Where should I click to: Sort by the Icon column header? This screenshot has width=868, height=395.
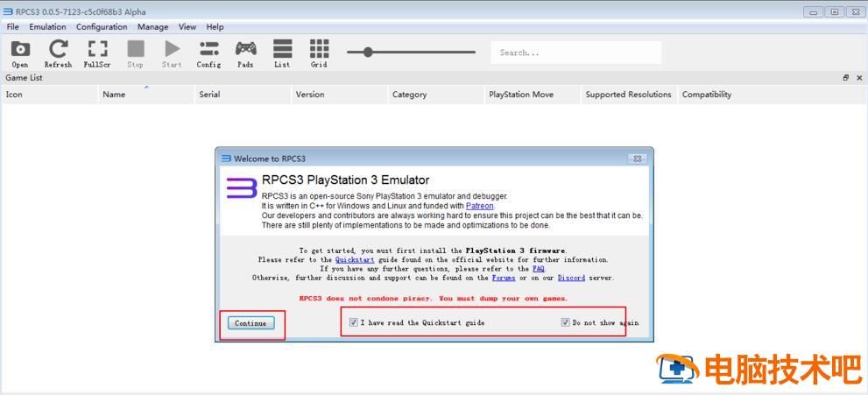(50, 95)
